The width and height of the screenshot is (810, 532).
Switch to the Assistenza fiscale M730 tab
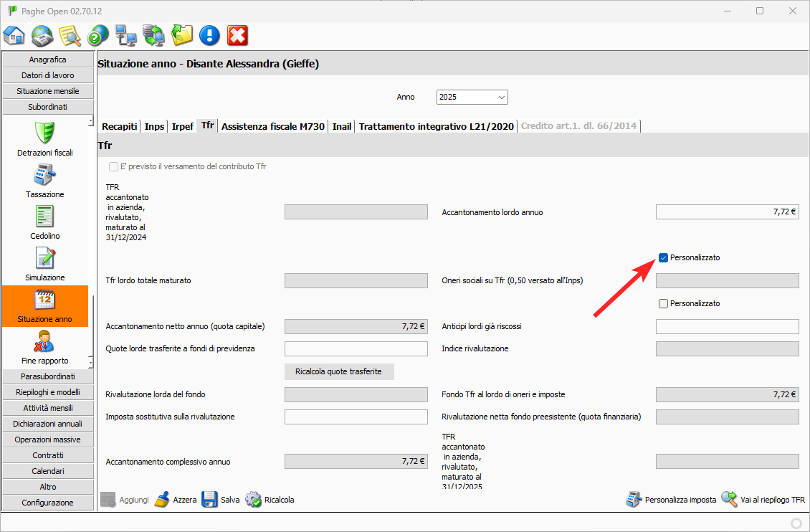coord(273,126)
